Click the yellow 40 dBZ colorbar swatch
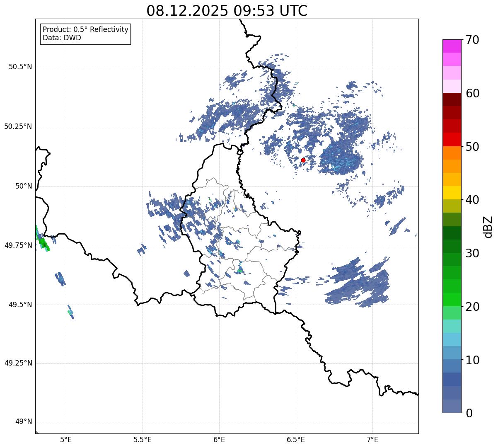The width and height of the screenshot is (498, 448). coord(452,193)
